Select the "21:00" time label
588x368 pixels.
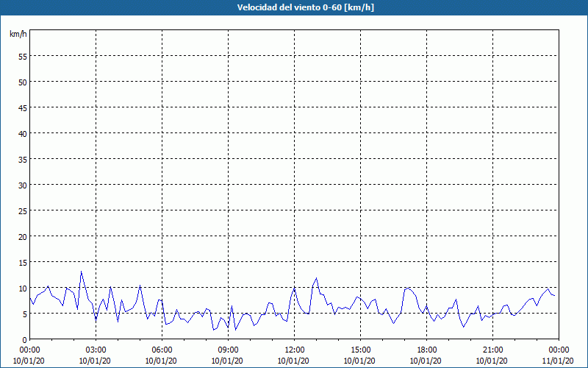pos(492,350)
